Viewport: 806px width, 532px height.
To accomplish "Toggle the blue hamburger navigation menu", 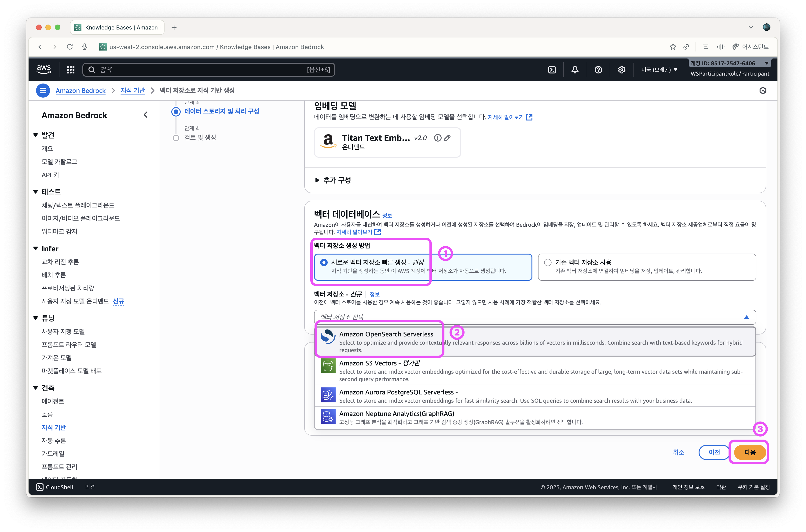I will (x=43, y=91).
